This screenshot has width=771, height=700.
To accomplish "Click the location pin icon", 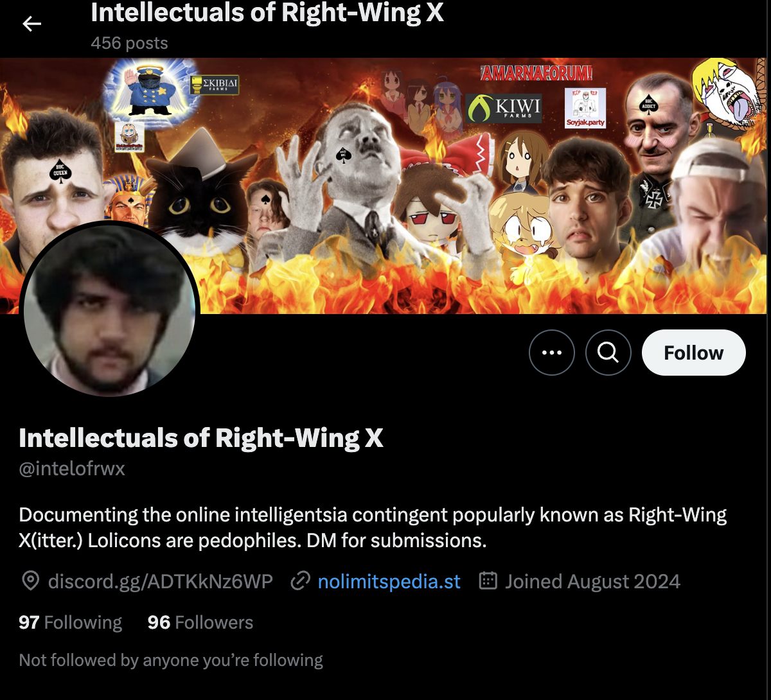I will tap(30, 582).
